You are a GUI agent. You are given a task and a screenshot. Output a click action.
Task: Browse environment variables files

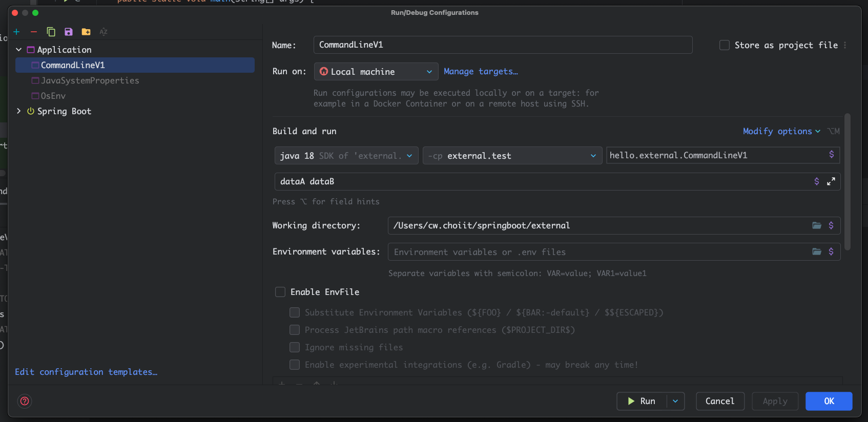pos(817,251)
